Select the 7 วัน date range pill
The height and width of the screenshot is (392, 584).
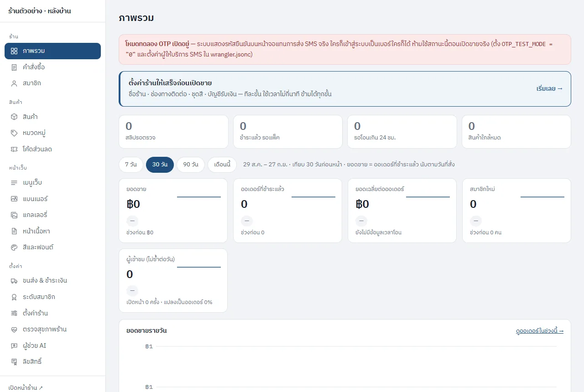pos(130,165)
